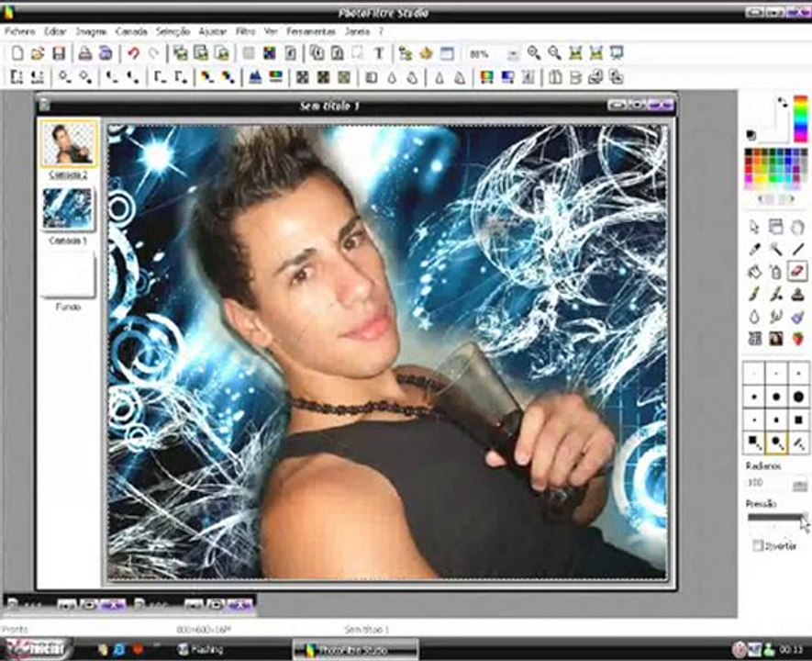Screen dimensions: 812x661
Task: Open the Janela menu
Action: click(357, 31)
